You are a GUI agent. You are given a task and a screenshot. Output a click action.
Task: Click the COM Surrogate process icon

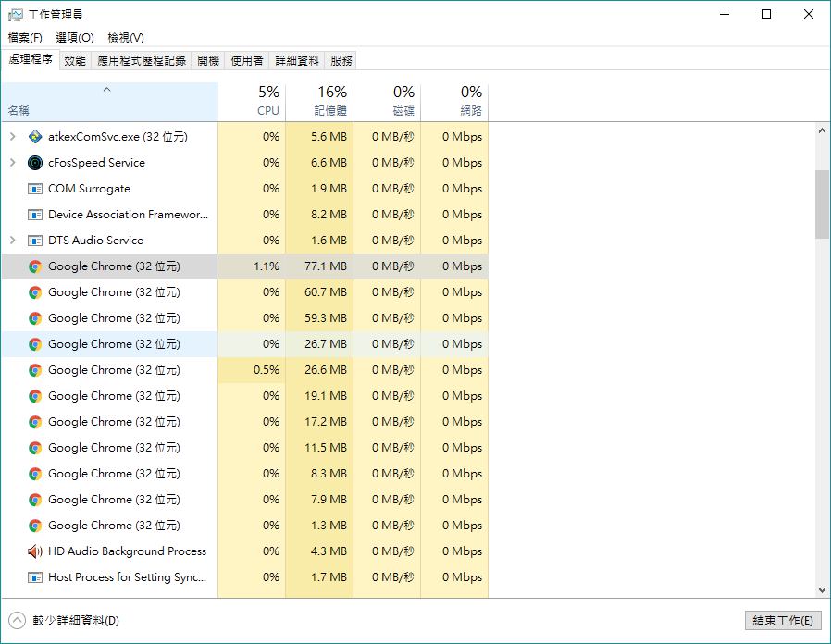35,189
